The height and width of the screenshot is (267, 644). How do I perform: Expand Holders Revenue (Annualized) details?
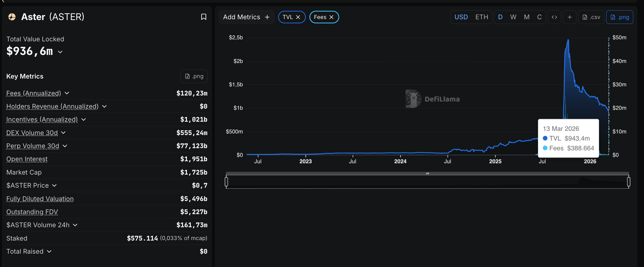(105, 107)
